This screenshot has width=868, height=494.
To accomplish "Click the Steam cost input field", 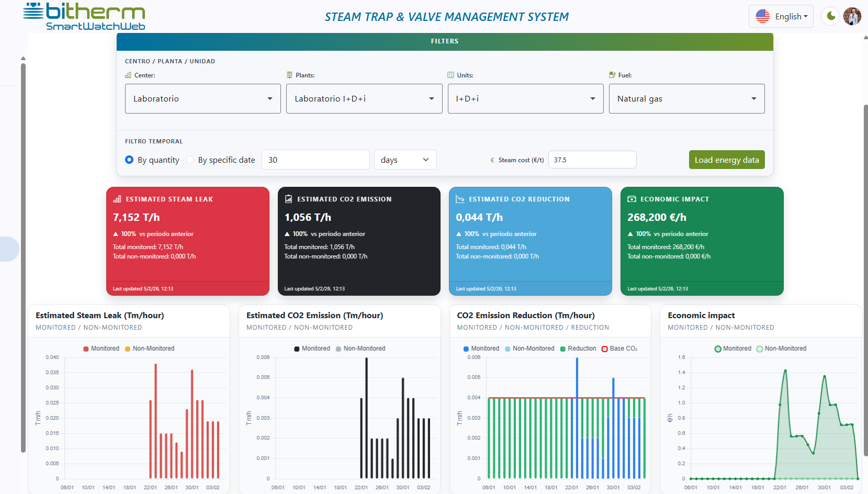I will (x=592, y=160).
